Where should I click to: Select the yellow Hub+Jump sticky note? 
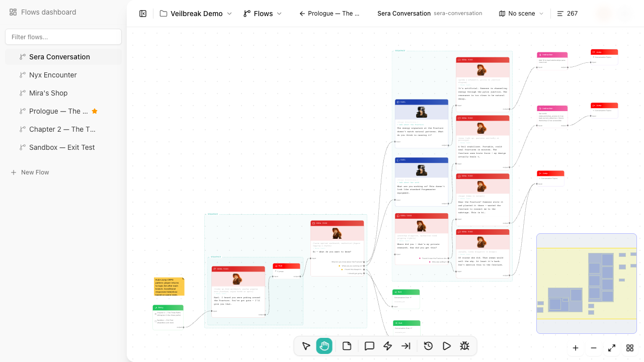click(x=169, y=287)
